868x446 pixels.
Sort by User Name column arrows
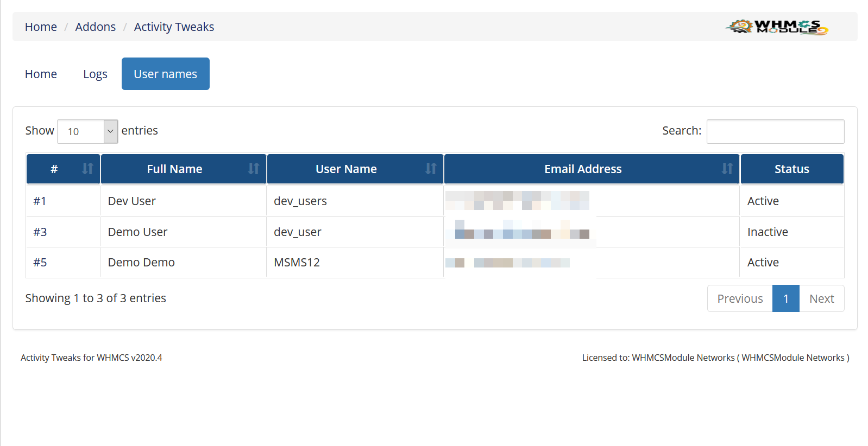click(431, 169)
